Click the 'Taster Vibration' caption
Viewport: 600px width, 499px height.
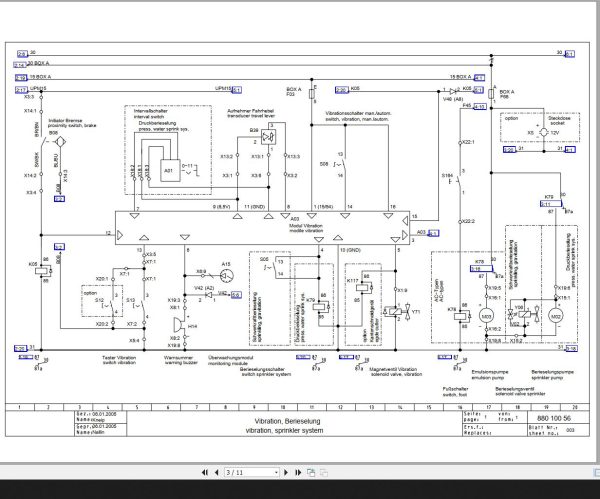[119, 357]
